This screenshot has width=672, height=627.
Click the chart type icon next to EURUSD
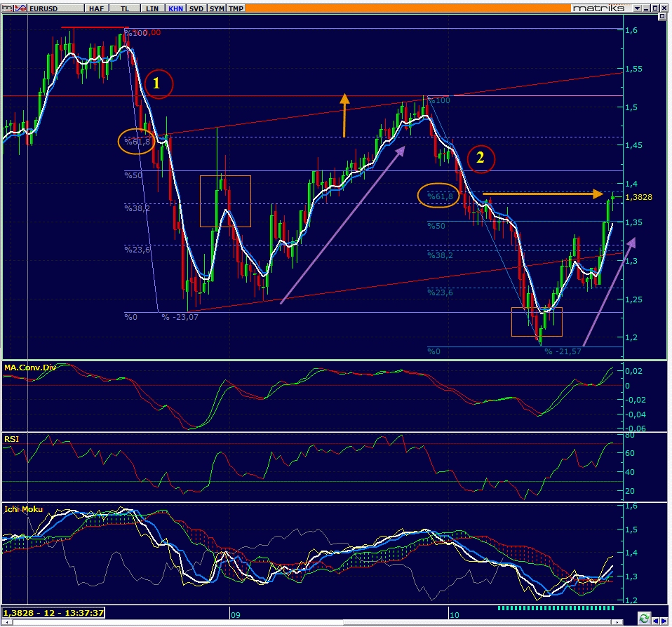[22, 8]
